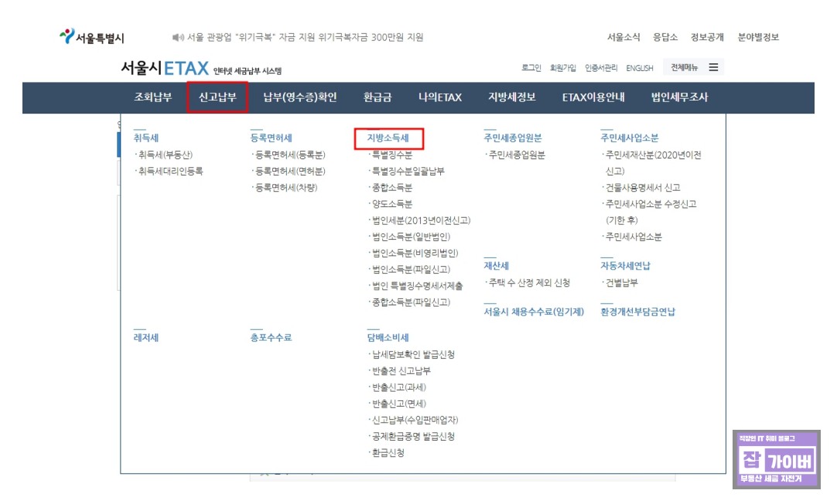Open the hamburger full menu icon
The image size is (837, 504).
coord(713,67)
